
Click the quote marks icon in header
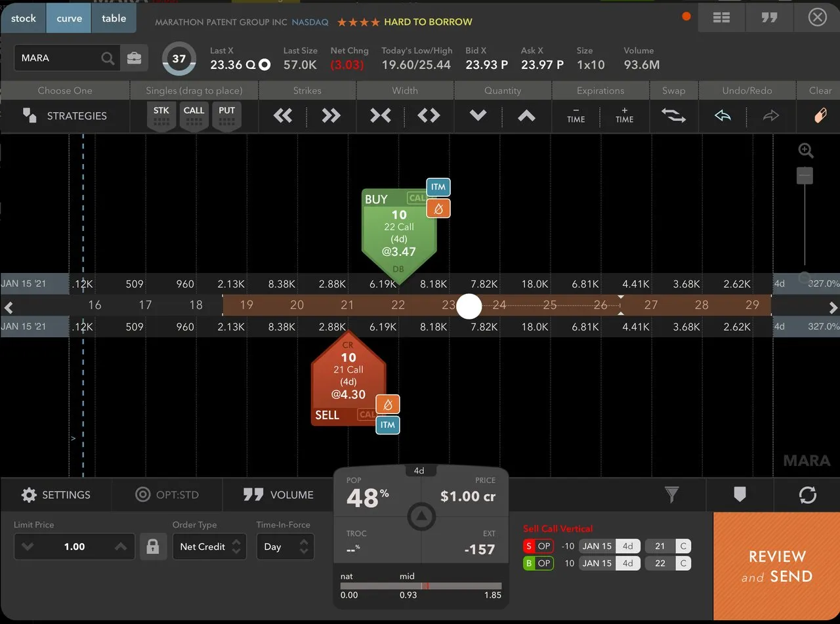pyautogui.click(x=769, y=18)
